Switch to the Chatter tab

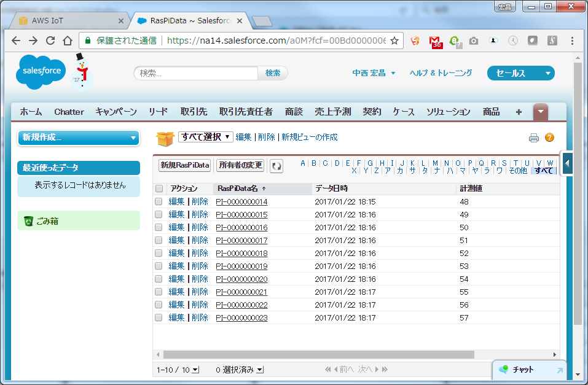click(x=69, y=112)
